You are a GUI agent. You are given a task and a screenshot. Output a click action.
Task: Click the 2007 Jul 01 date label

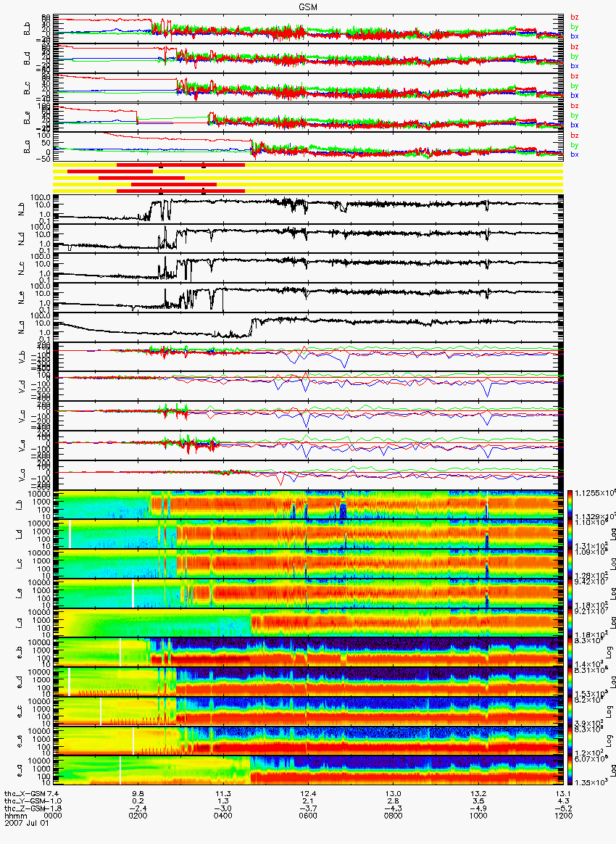pos(26,822)
